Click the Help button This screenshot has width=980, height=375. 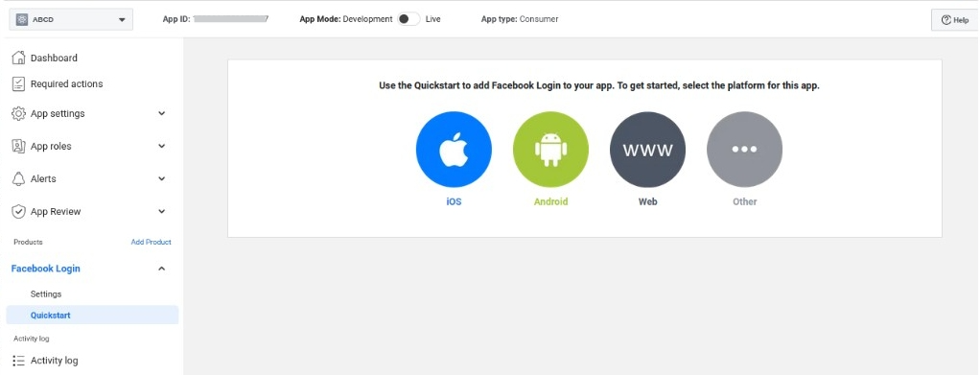click(954, 20)
